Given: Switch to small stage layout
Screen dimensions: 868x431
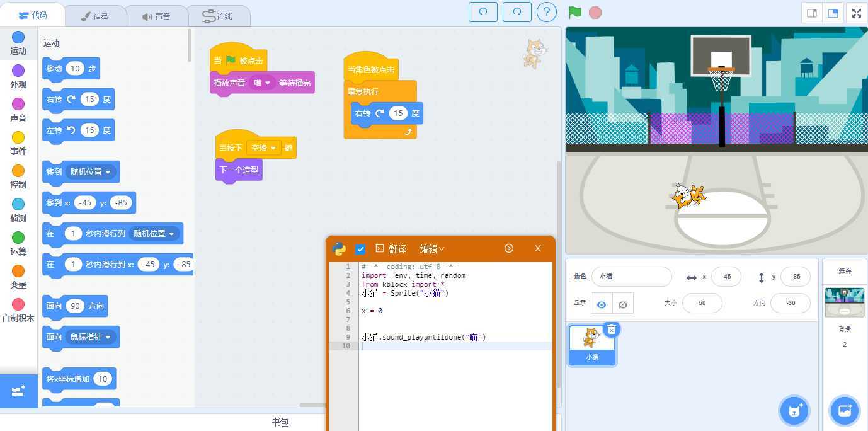Looking at the screenshot, I should tap(812, 13).
